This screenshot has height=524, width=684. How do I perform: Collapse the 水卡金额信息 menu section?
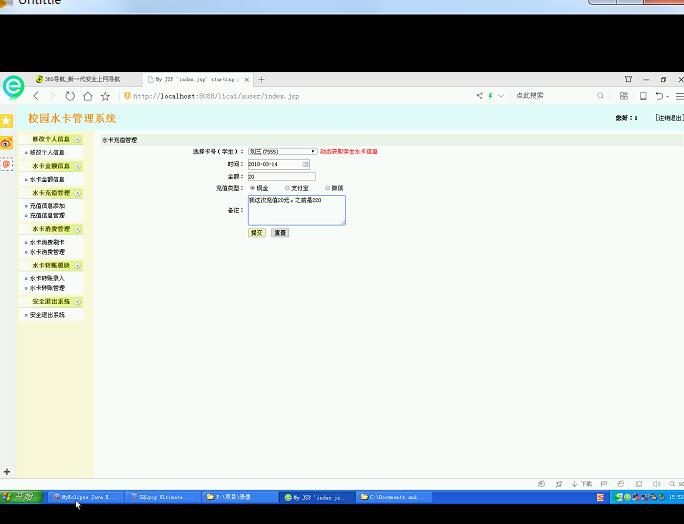tap(78, 166)
